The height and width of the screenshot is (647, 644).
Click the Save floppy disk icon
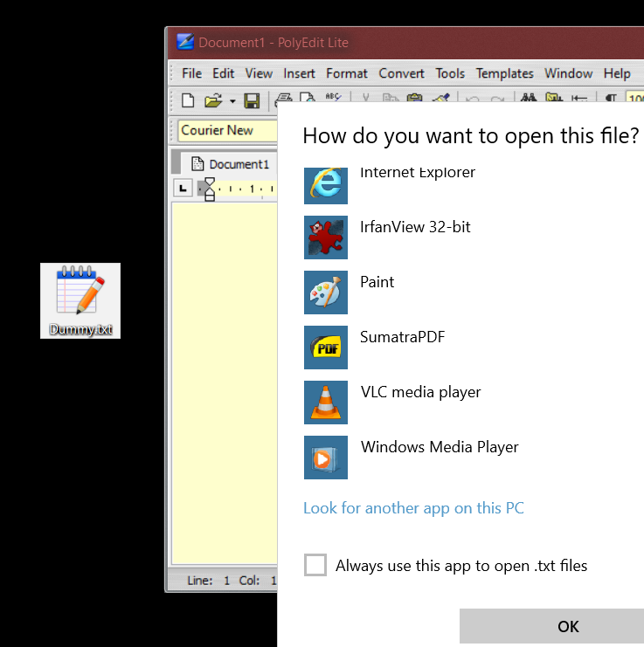[252, 100]
